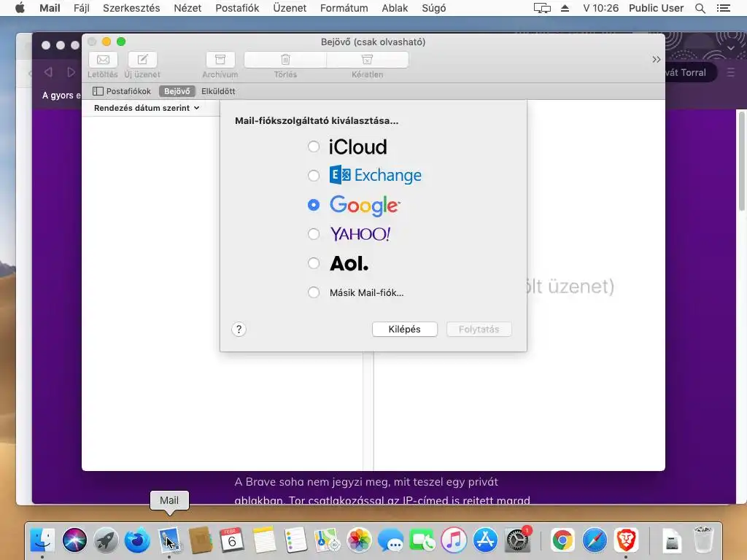Open Reminders from the dock
This screenshot has height=560, width=747.
(295, 540)
